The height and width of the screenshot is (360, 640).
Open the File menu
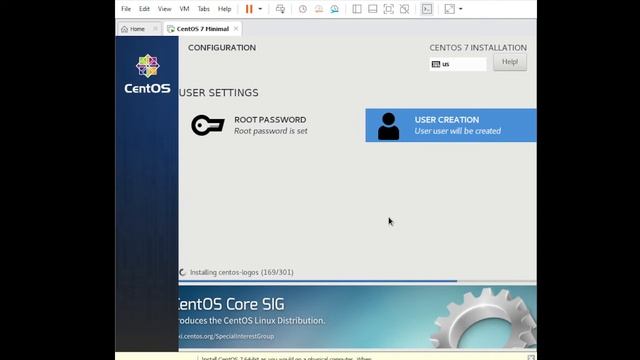tap(126, 9)
